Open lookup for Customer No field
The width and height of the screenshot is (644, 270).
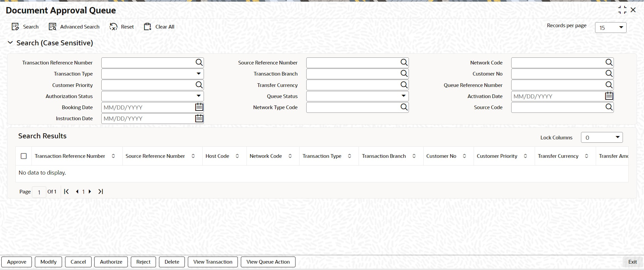(609, 74)
